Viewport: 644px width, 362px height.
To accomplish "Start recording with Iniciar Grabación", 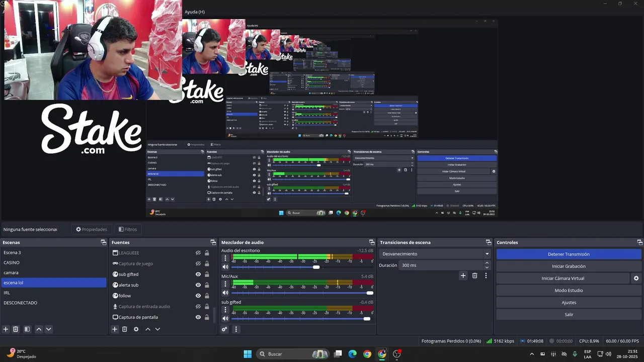I will [569, 266].
